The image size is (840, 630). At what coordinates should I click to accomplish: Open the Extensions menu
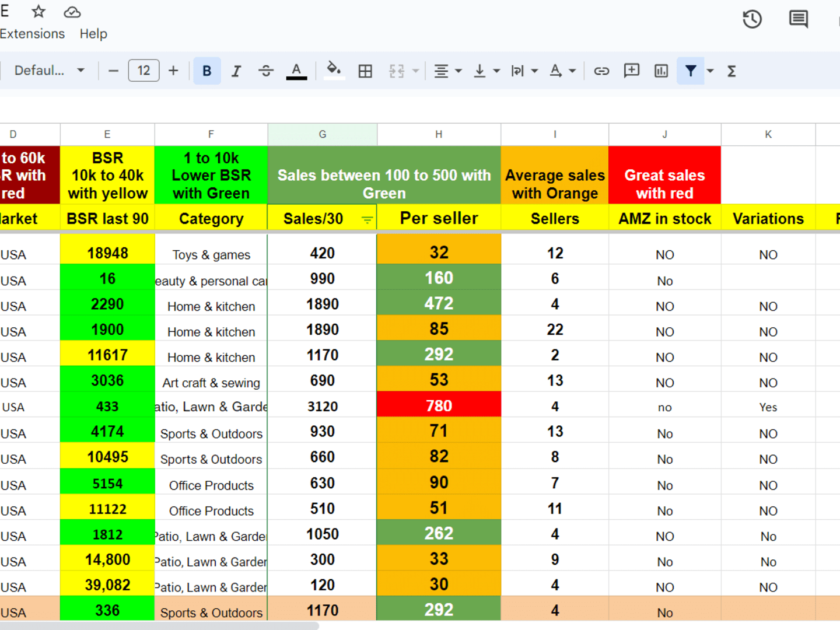(32, 34)
